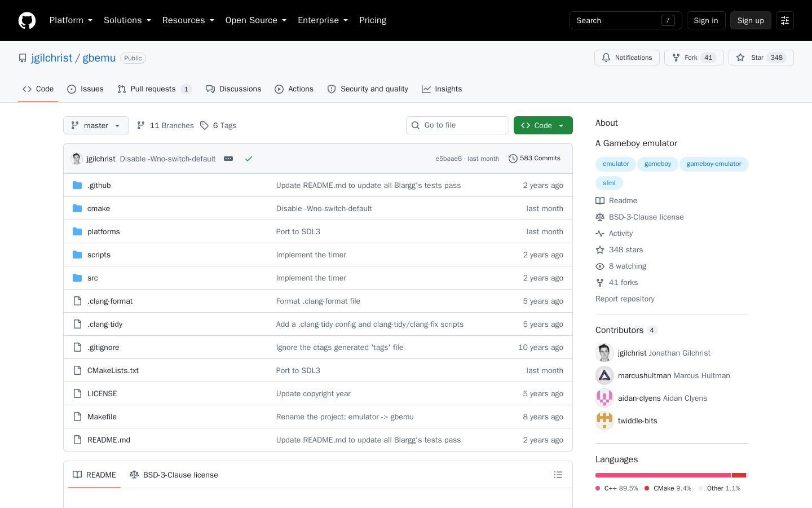Open the sfml topic tag
The height and width of the screenshot is (508, 812).
609,183
